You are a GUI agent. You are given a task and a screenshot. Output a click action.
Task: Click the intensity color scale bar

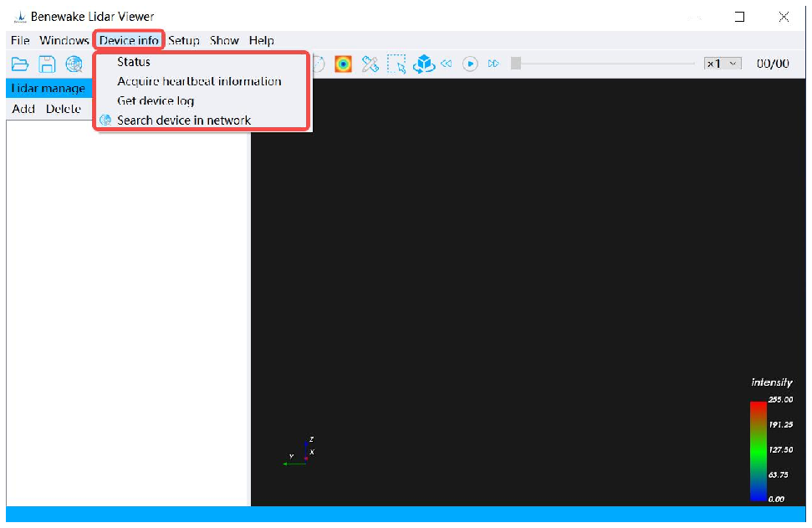pyautogui.click(x=758, y=451)
